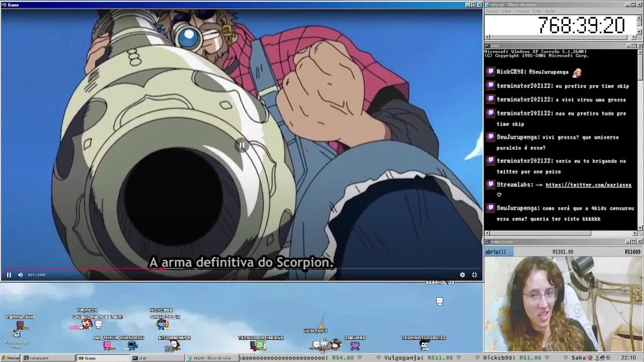Click the chat console title bar icon
Screen dimensions: 644x362
[x=488, y=46]
